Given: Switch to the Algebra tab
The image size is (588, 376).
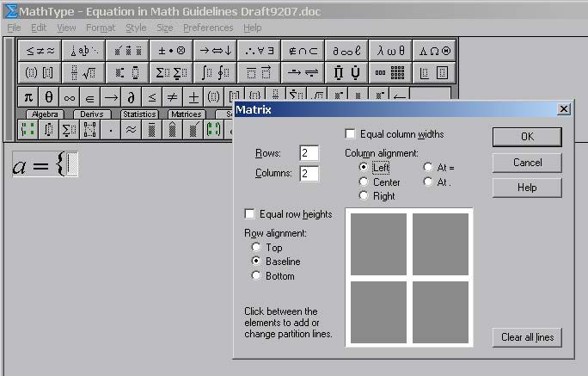Looking at the screenshot, I should (x=45, y=114).
